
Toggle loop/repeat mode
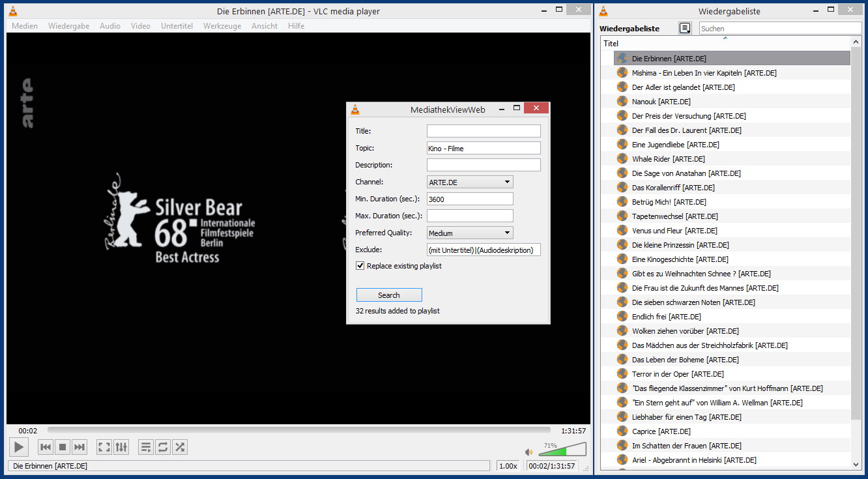[x=163, y=447]
